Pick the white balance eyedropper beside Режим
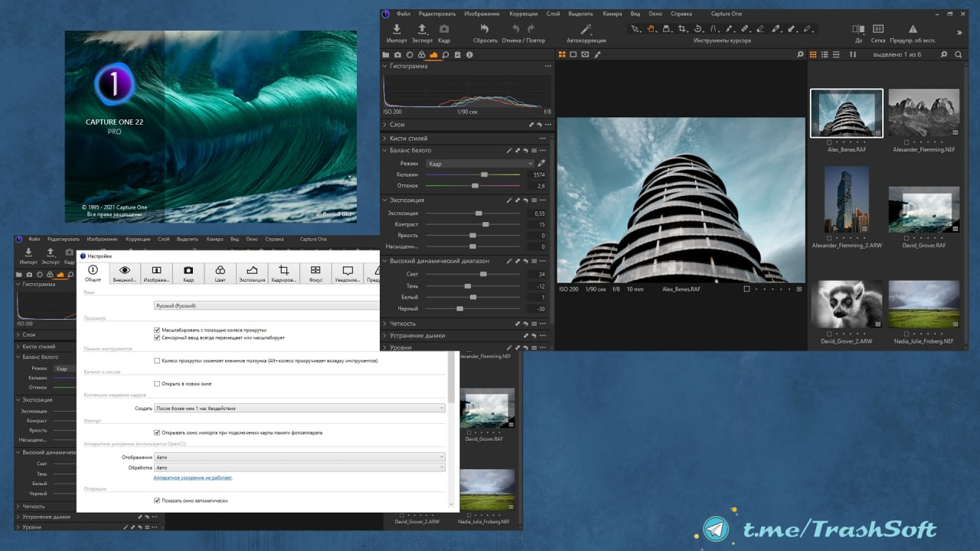The height and width of the screenshot is (551, 980). 542,164
